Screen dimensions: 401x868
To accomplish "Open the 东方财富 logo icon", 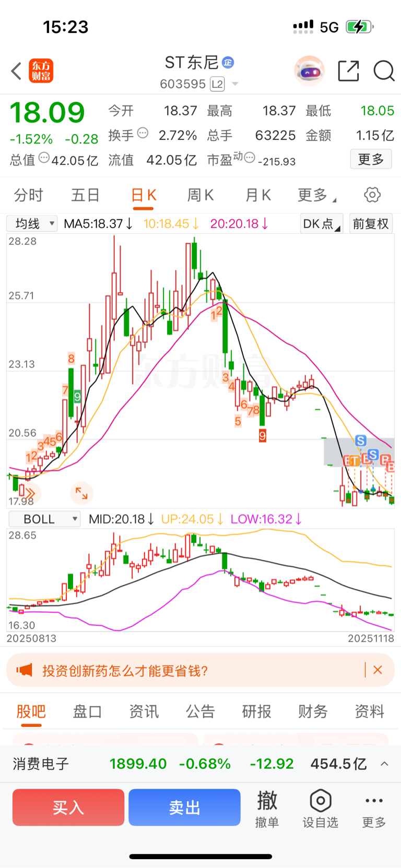I will [x=41, y=71].
